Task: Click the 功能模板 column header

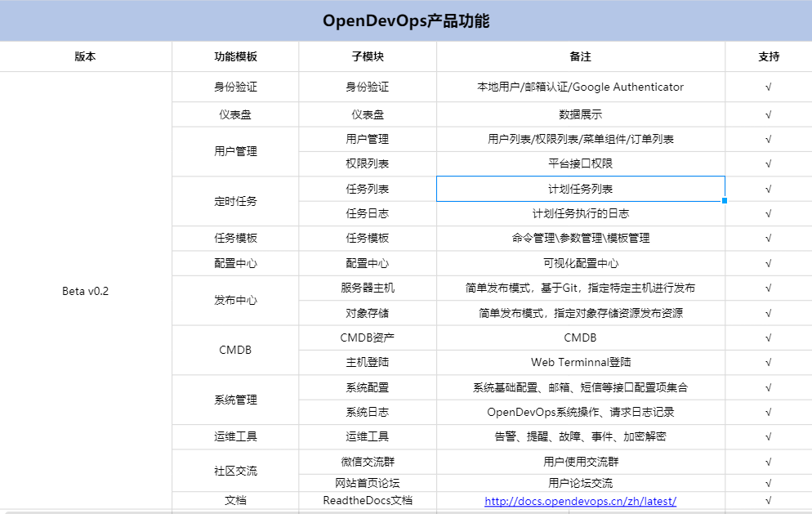Action: 235,56
